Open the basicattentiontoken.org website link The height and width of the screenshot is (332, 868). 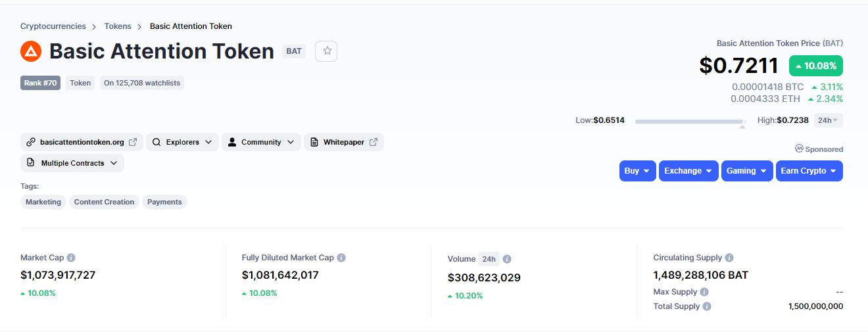coord(82,142)
